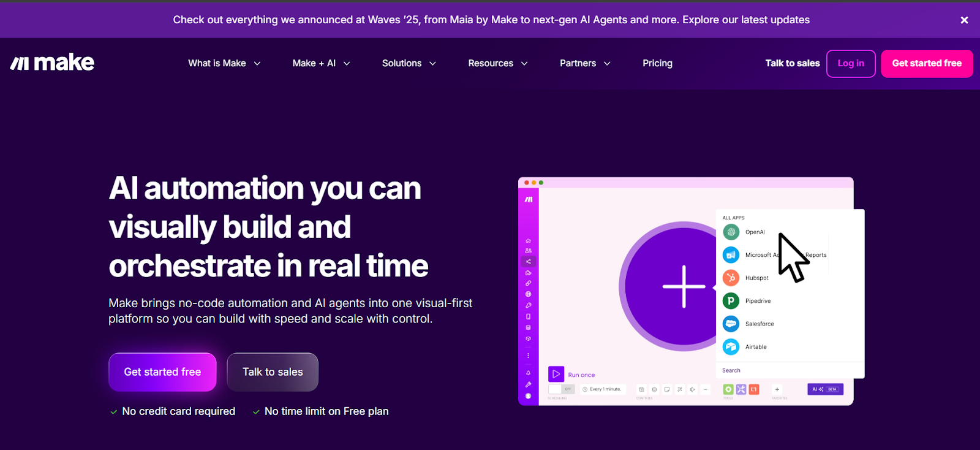Click hero Get started free button

(x=162, y=372)
